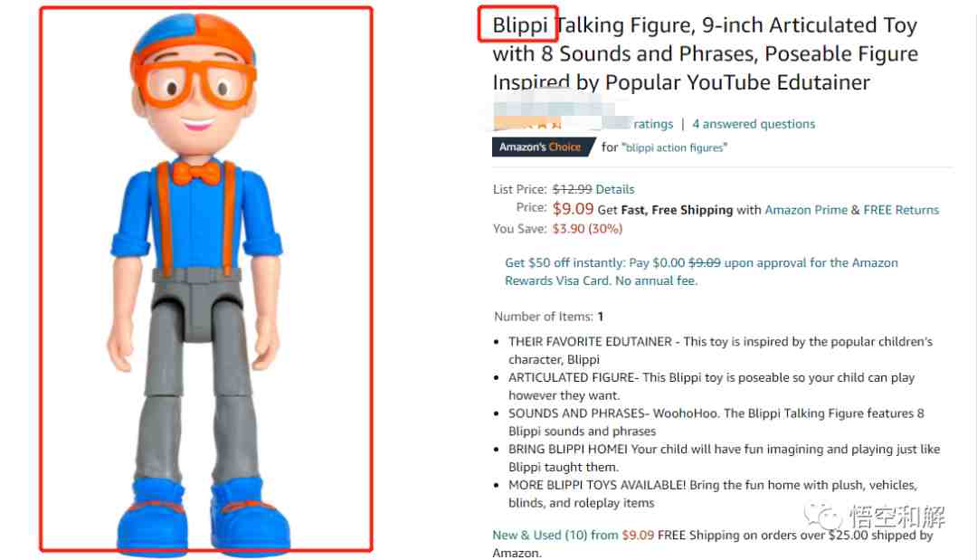Click the You Save $3.90 (30%) amount

pos(587,229)
